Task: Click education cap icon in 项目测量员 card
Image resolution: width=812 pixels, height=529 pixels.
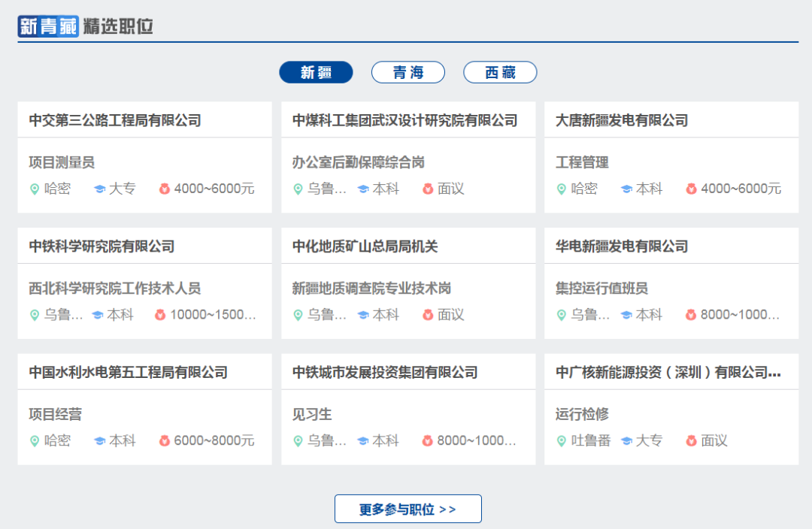Action: click(99, 189)
